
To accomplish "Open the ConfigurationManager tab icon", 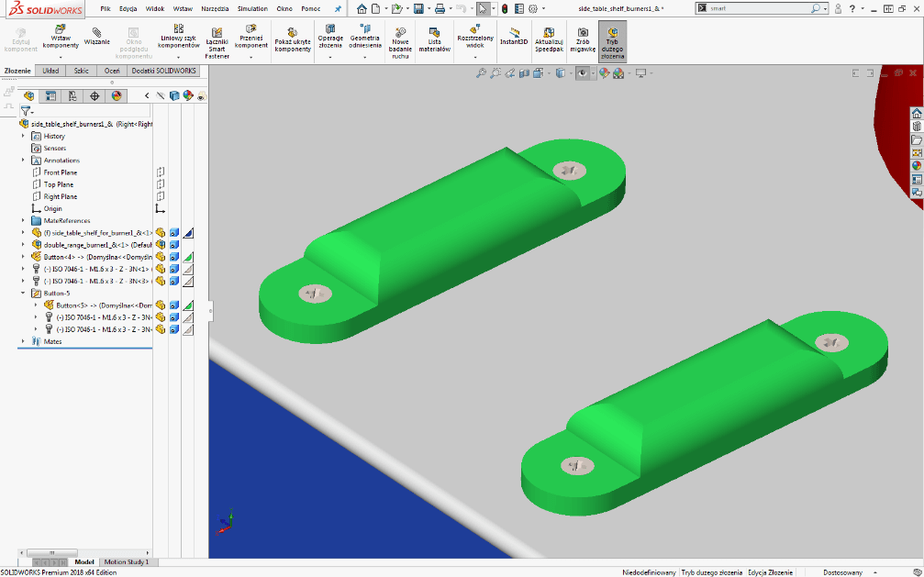I will point(72,95).
